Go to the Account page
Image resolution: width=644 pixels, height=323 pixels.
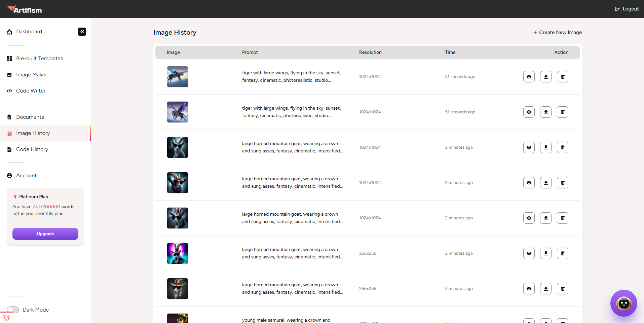(26, 176)
